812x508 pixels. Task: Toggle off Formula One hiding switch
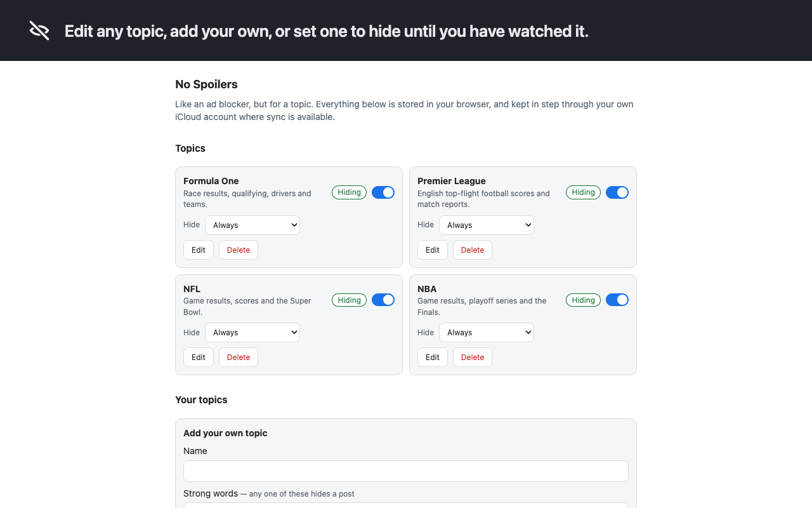pyautogui.click(x=383, y=192)
